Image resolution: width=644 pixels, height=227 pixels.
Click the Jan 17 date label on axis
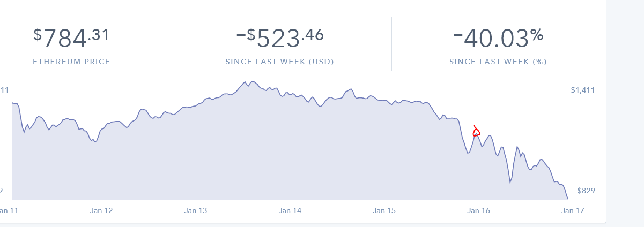tap(572, 211)
